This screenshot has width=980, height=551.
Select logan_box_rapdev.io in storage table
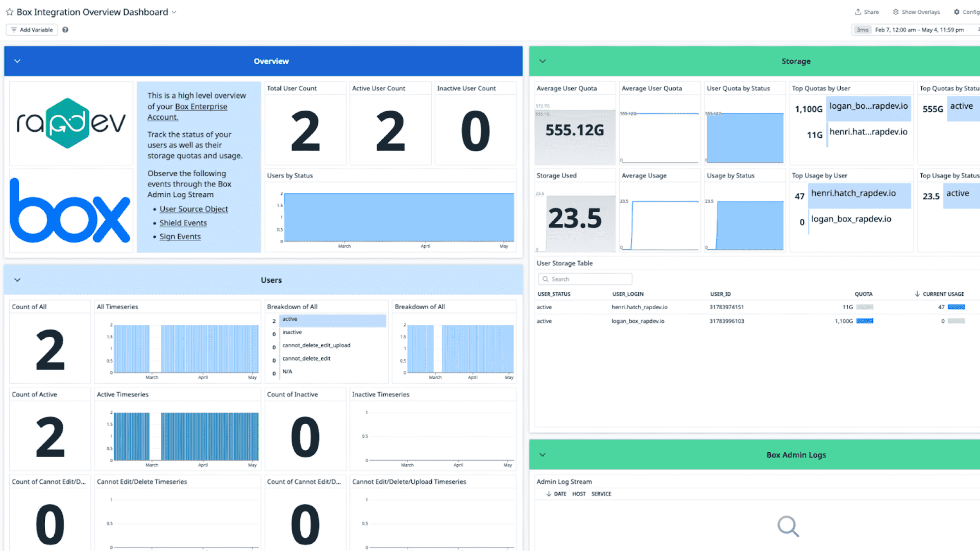click(x=638, y=321)
